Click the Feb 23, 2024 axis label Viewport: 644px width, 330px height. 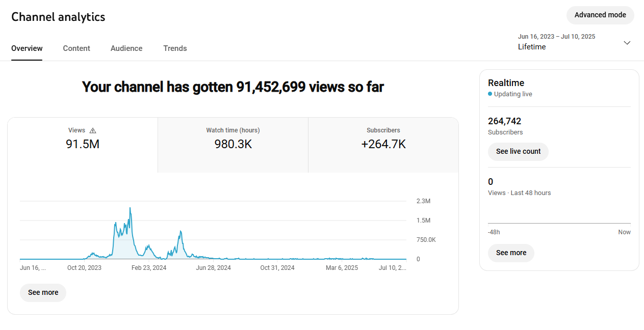click(149, 268)
